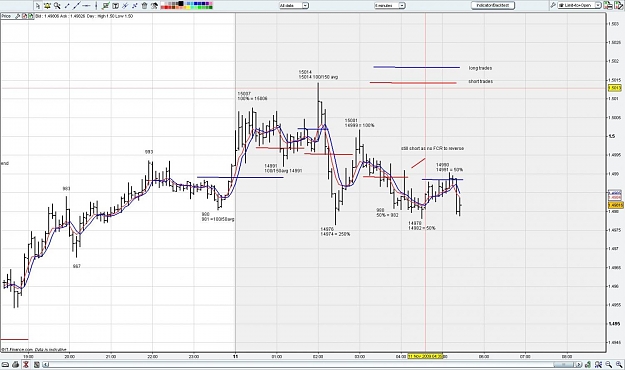Click the sell order icon at top right
The height and width of the screenshot is (370, 625).
pos(618,5)
